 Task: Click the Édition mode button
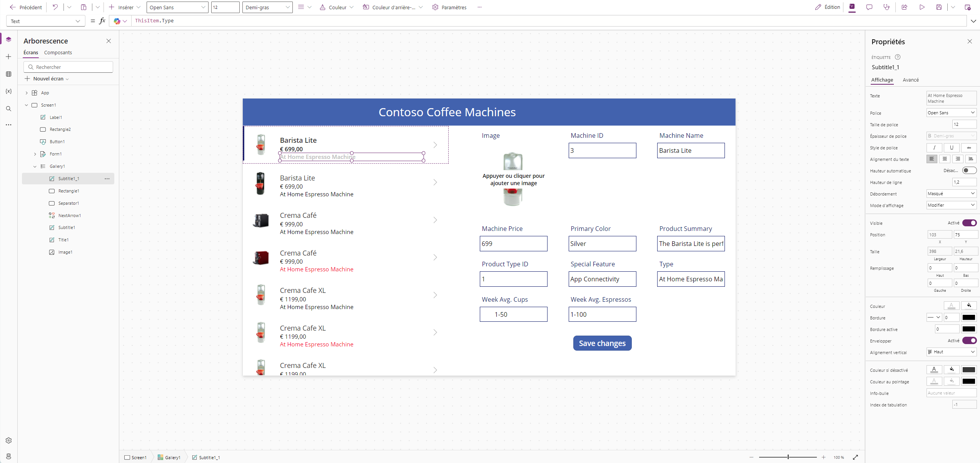point(828,7)
